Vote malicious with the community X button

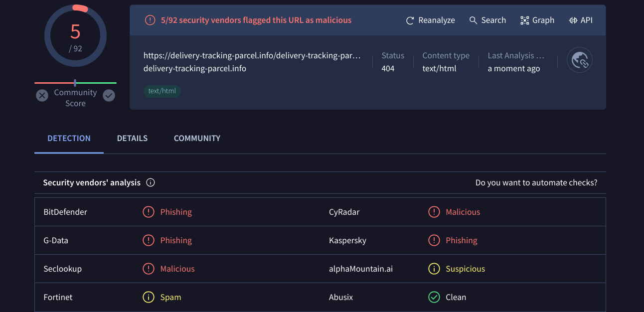42,95
